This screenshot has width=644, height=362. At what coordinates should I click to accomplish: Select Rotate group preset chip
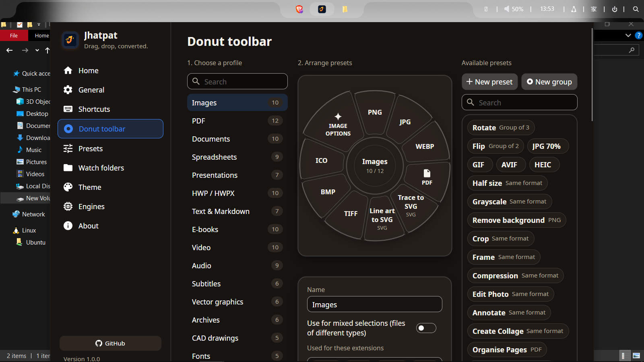click(501, 128)
